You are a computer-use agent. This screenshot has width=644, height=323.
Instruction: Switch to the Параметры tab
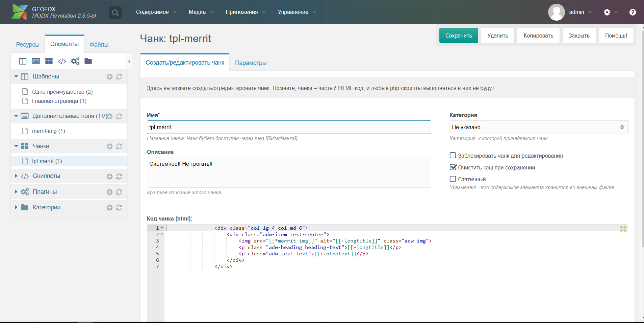[251, 63]
